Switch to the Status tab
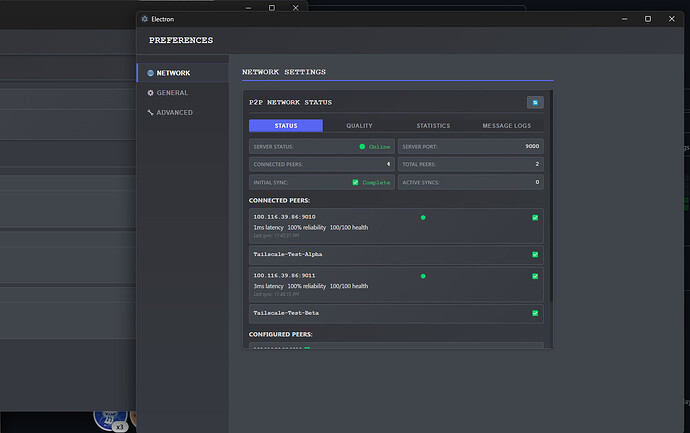This screenshot has width=690, height=433. point(286,126)
